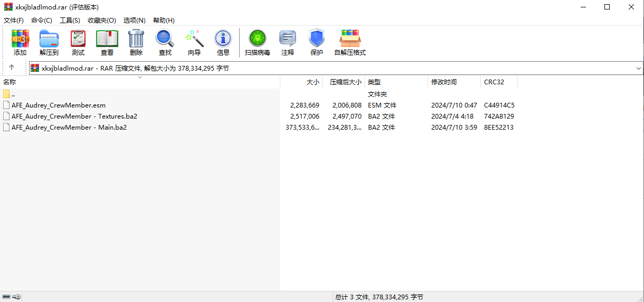Click the 解压到 (Extract to) icon
Viewport: 644px width, 302px height.
(49, 38)
